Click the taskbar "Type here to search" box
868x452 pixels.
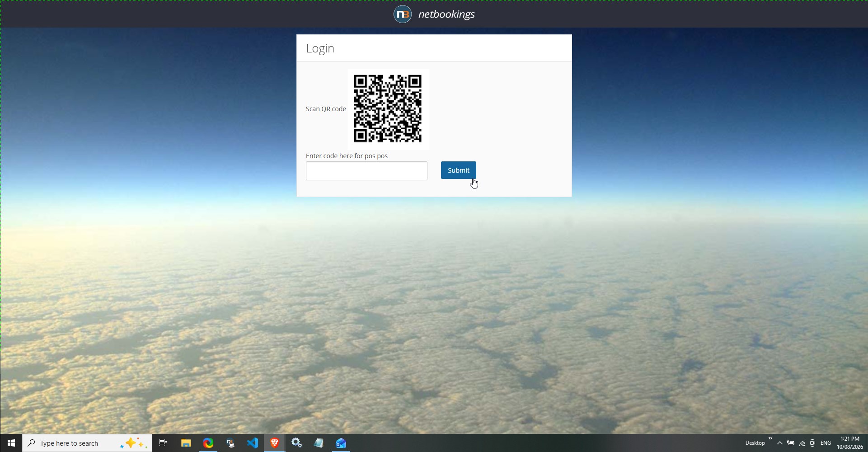point(87,443)
